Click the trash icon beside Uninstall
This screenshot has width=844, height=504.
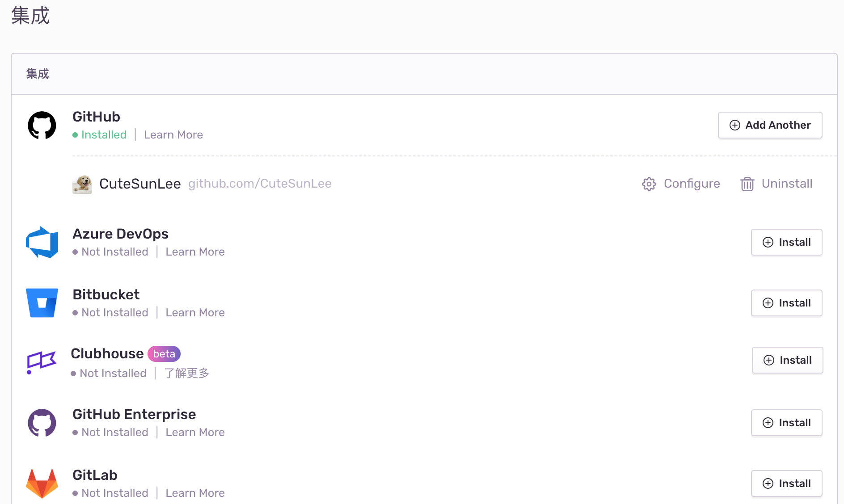[747, 184]
